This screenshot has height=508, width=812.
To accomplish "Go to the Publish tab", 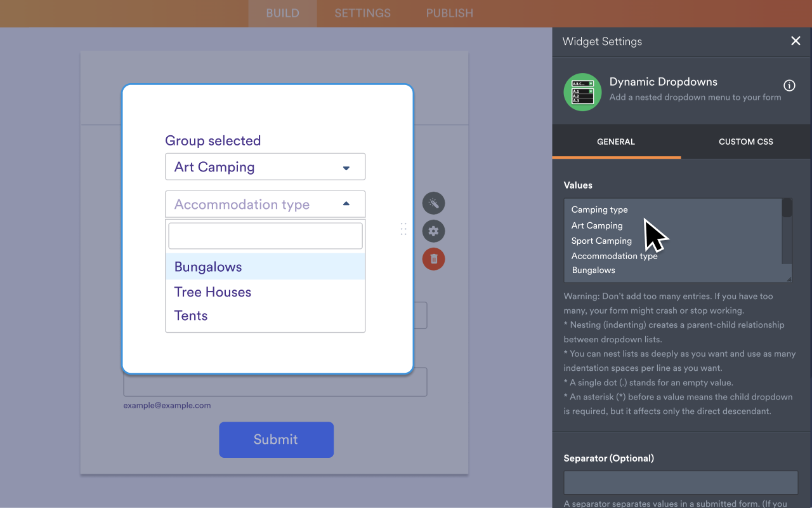I will 449,13.
